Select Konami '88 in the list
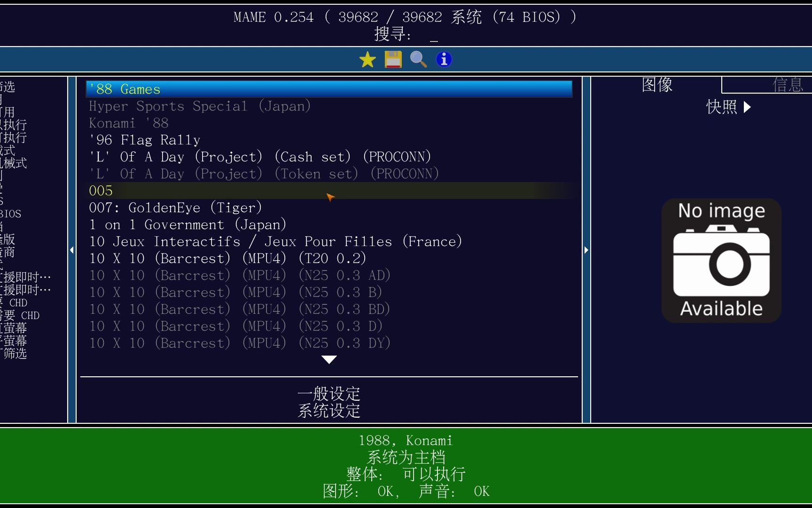Screen dimensions: 812x508 point(329,123)
